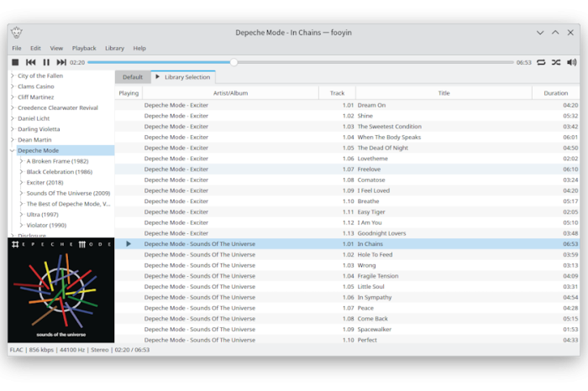Select Sounds Of The Universe (2009) album
Image resolution: width=588 pixels, height=391 pixels.
point(68,193)
